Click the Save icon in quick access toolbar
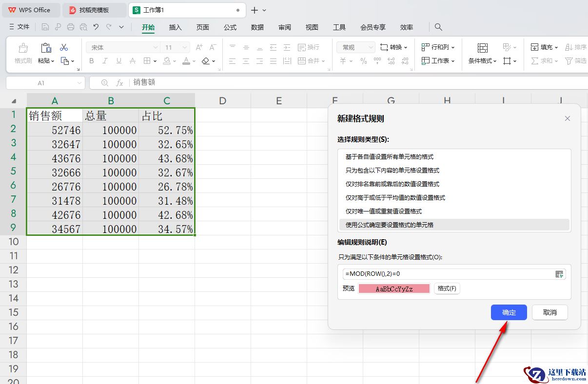The width and height of the screenshot is (588, 384). (45, 27)
